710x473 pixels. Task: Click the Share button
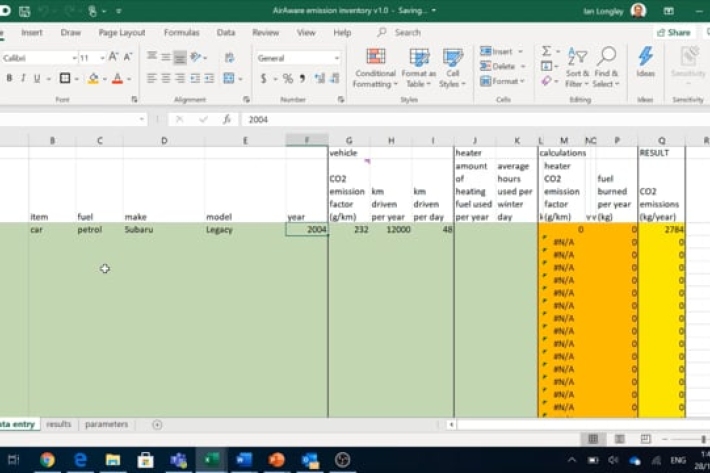coord(673,32)
